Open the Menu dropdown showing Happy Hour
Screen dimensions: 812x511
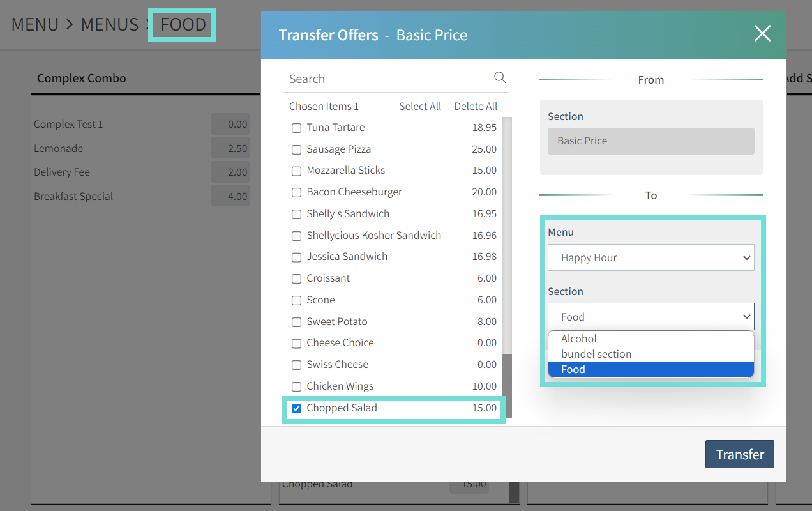650,258
